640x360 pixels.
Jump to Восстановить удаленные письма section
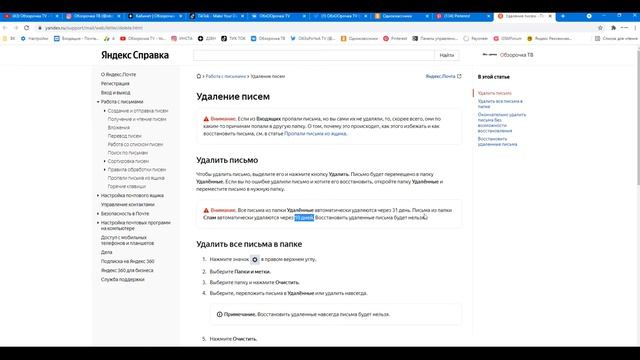pos(497,142)
